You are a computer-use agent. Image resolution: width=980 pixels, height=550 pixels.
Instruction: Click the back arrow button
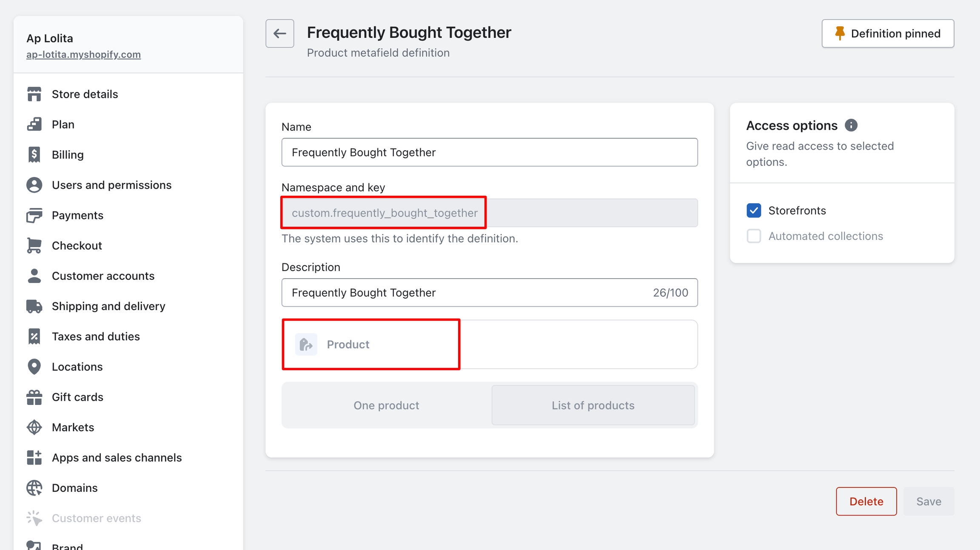pos(279,33)
